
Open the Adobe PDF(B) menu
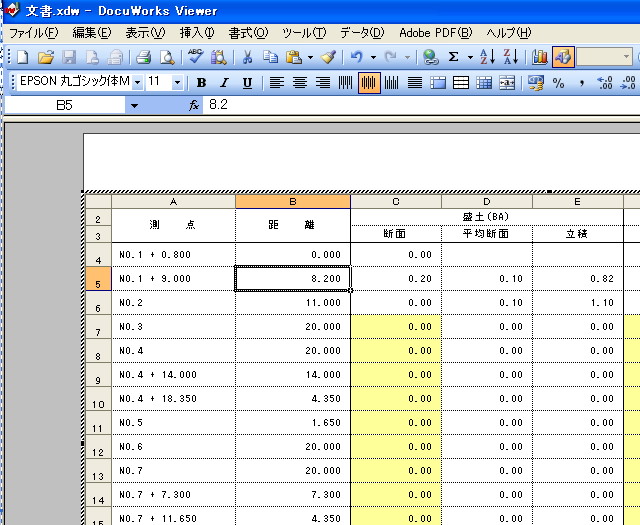coord(436,33)
